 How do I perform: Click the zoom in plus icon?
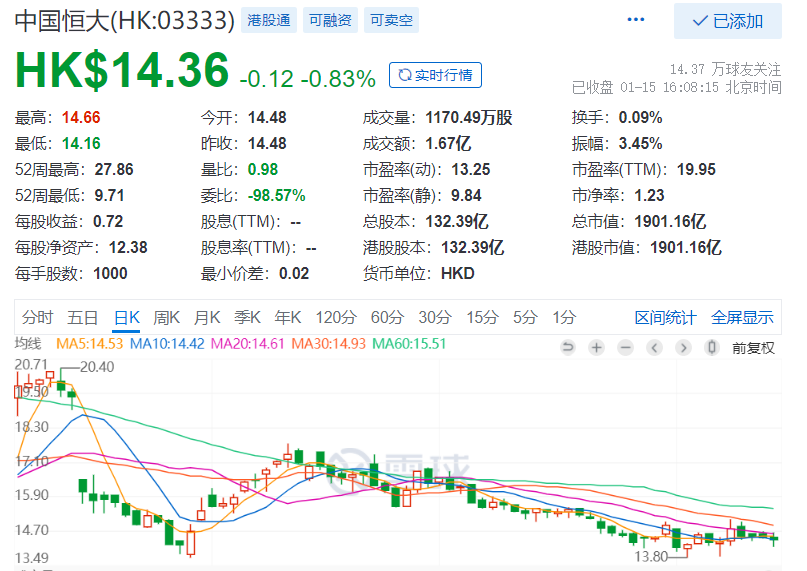pos(597,348)
